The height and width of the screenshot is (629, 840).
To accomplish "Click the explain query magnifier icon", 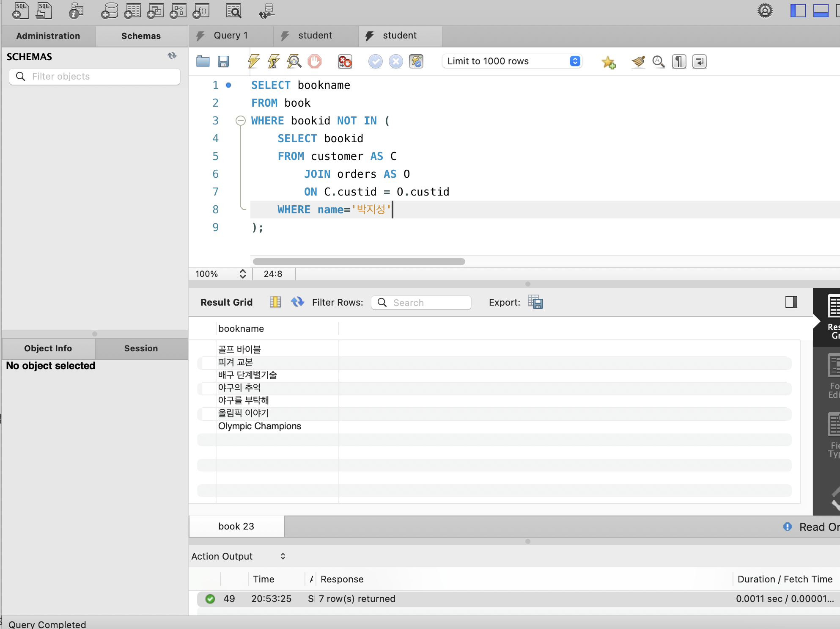I will 294,61.
